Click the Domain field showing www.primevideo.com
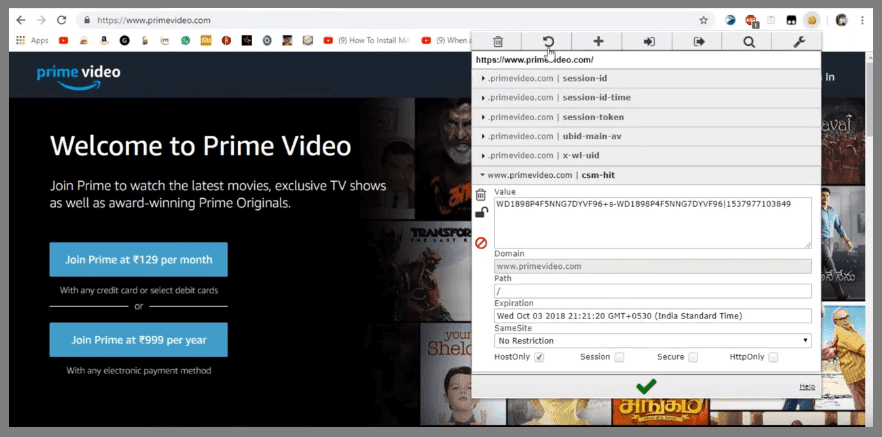This screenshot has width=882, height=437. 652,267
